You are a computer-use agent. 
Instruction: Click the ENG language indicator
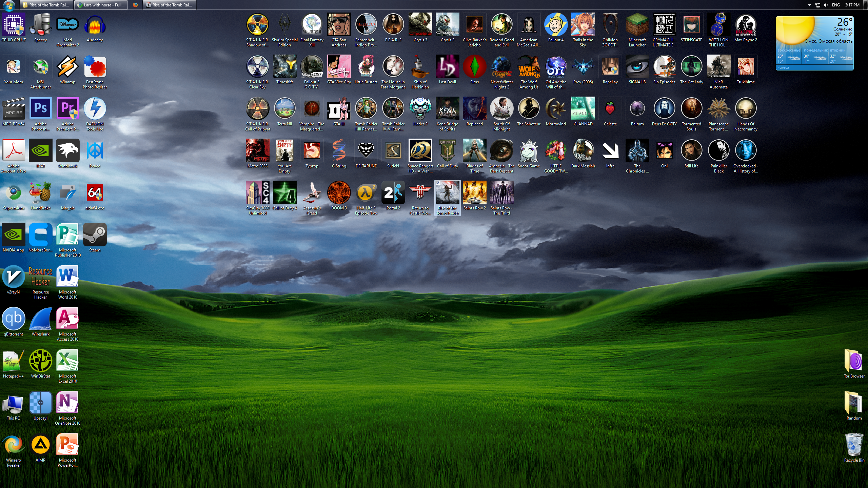(x=836, y=5)
